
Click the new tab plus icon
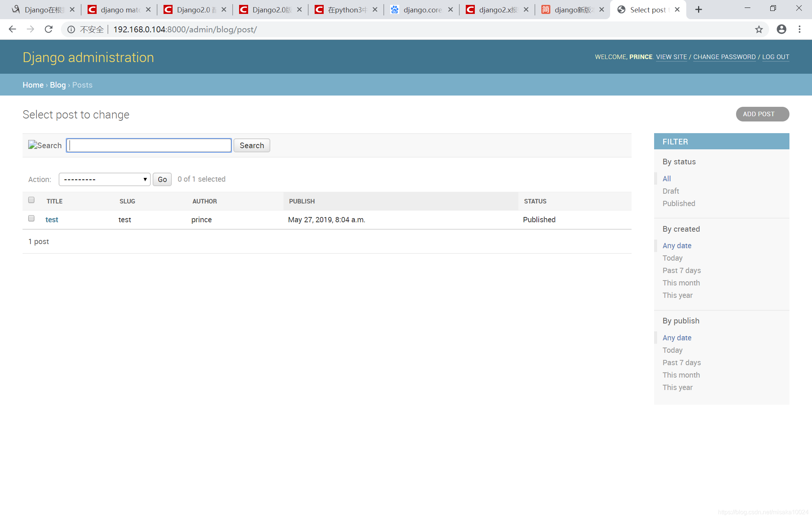(x=698, y=10)
